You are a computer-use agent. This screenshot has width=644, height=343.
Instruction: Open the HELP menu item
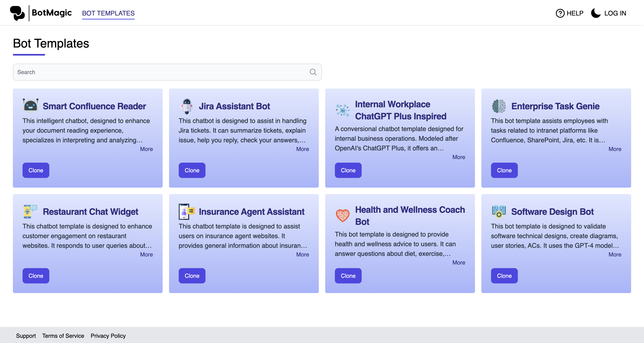pyautogui.click(x=570, y=13)
